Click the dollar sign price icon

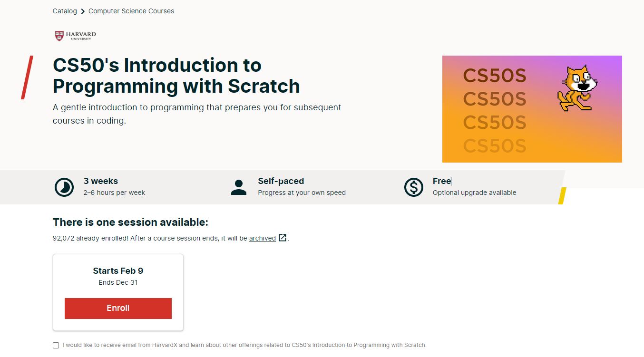413,187
